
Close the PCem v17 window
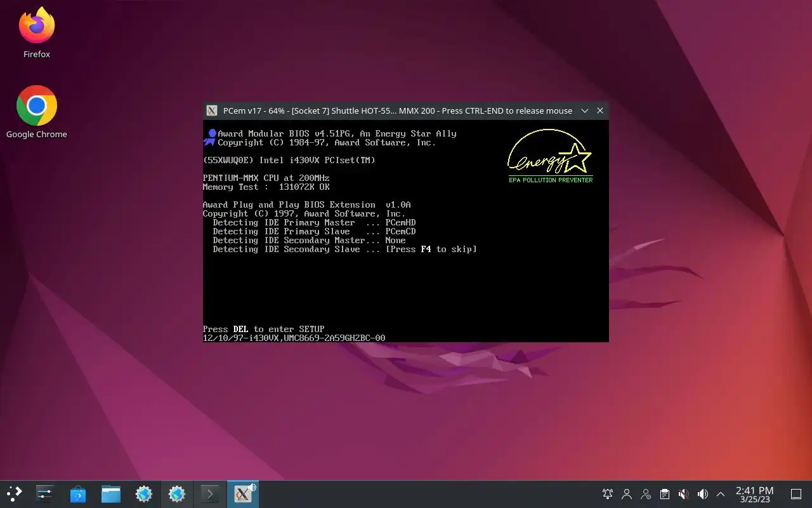[x=600, y=110]
